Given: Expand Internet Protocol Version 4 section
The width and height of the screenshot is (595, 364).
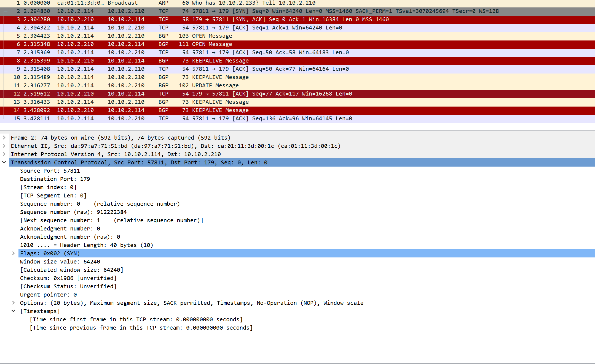Looking at the screenshot, I should [4, 154].
